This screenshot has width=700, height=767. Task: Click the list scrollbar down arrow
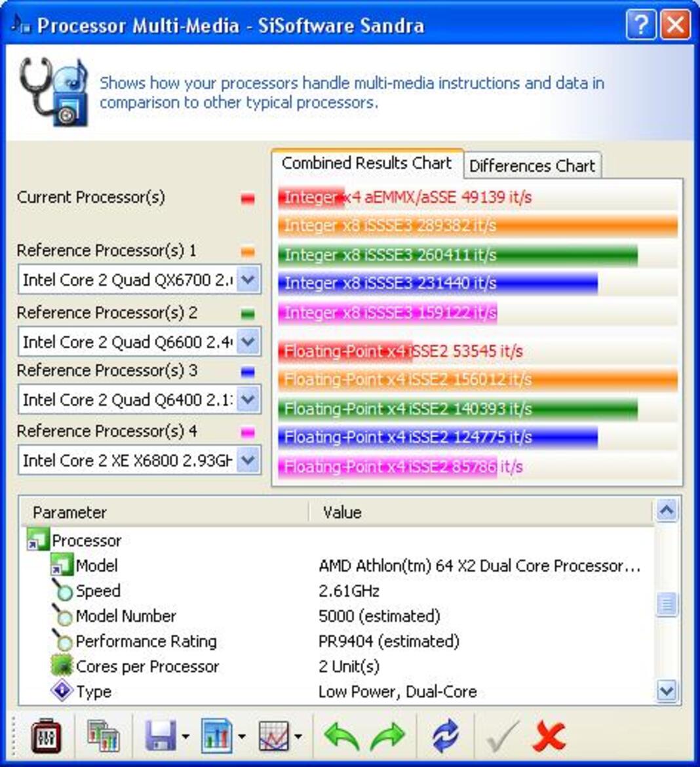(x=667, y=691)
